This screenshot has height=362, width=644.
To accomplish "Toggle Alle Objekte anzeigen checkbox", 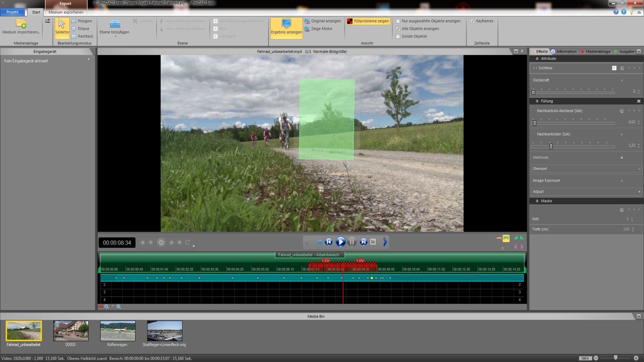I will coord(398,29).
